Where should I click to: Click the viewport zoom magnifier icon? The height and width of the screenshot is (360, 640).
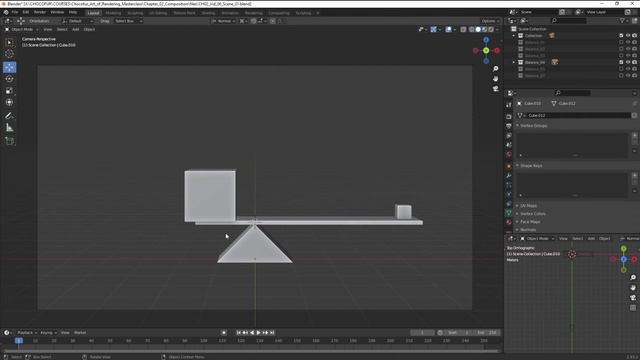click(x=496, y=69)
